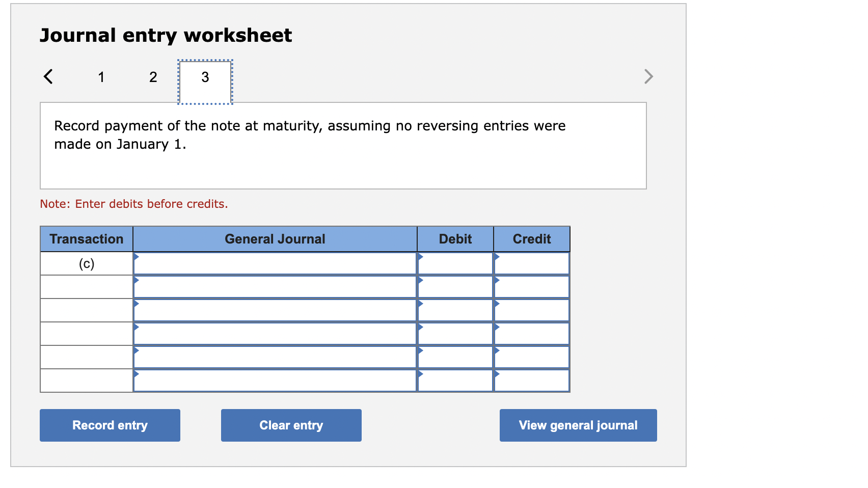This screenshot has width=868, height=488.
Task: Click Debit field in third row
Action: (455, 310)
